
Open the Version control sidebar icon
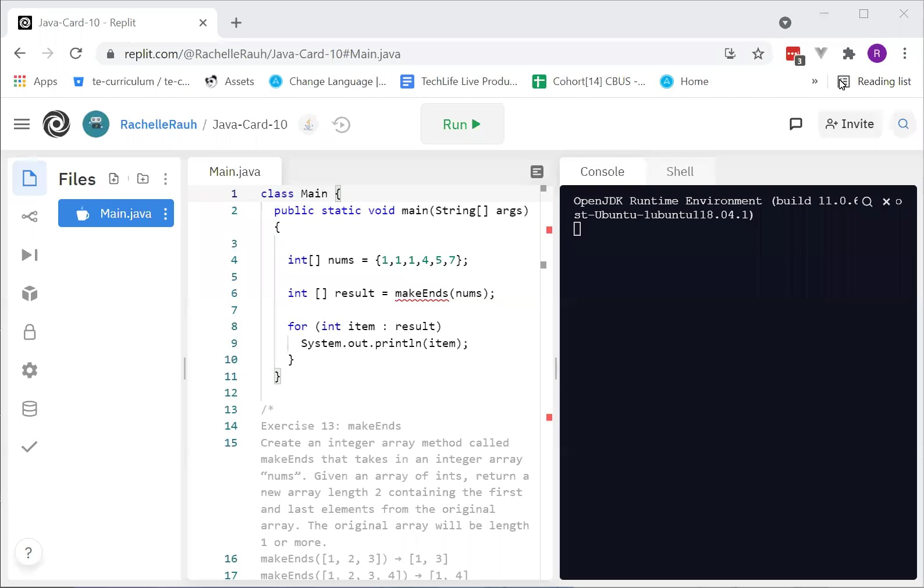30,217
